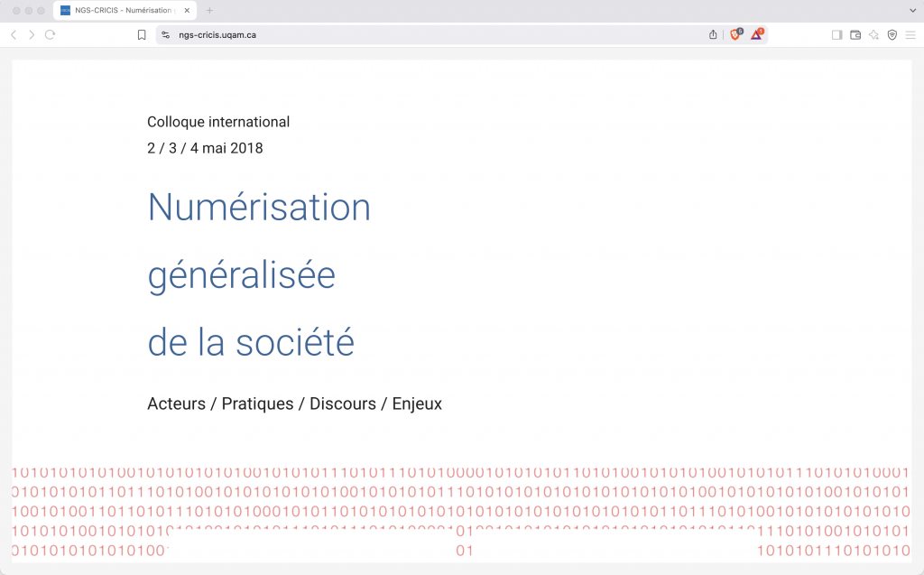Open a new tab with plus button

[210, 10]
